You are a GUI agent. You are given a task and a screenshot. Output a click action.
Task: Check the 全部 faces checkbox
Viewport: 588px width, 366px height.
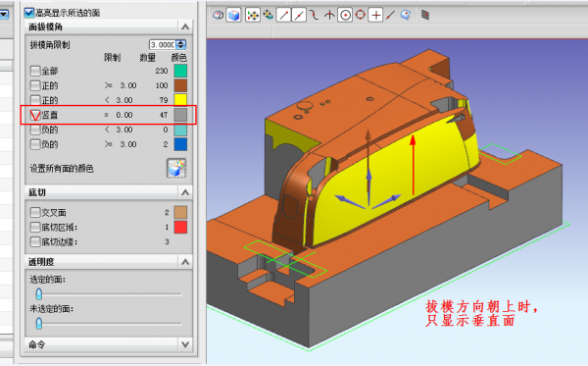35,71
